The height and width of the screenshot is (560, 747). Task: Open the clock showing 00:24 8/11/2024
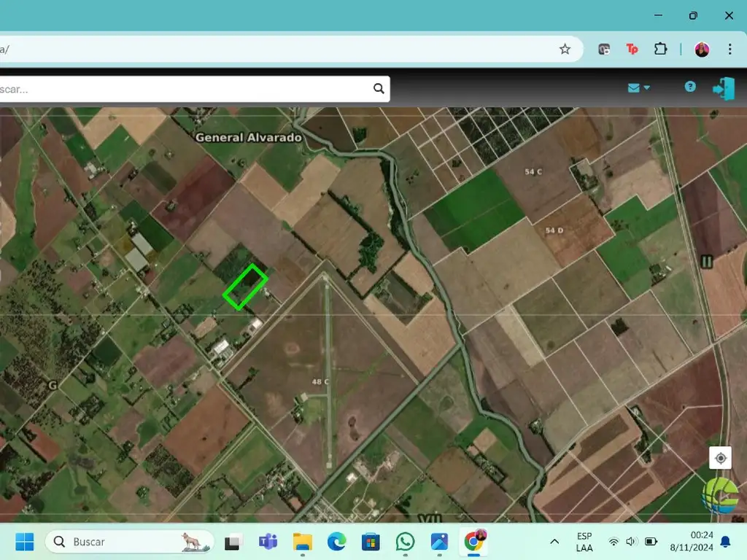pos(701,542)
